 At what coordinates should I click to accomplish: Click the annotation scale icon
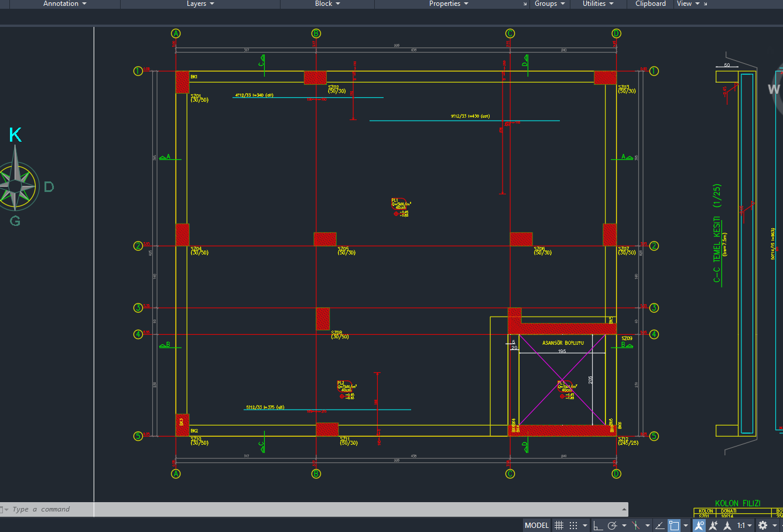(x=727, y=526)
